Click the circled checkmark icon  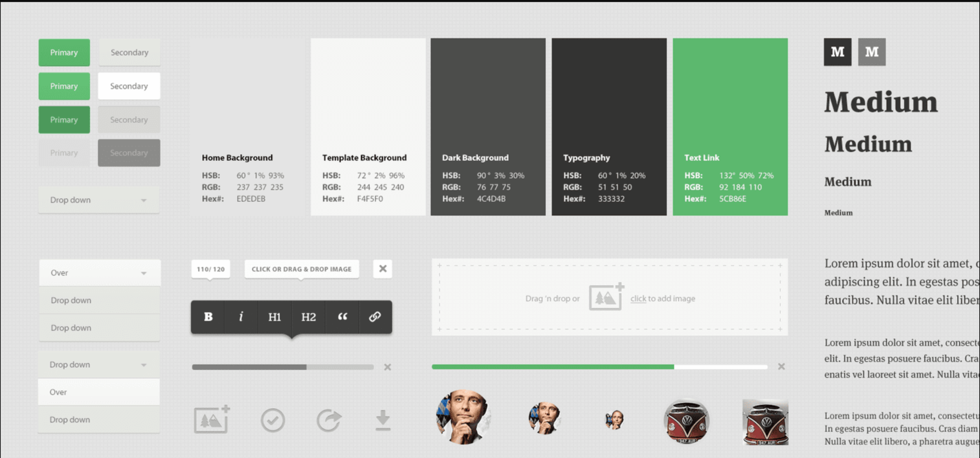(x=272, y=420)
